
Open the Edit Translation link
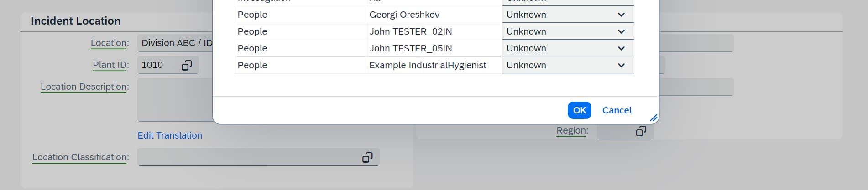tap(170, 135)
